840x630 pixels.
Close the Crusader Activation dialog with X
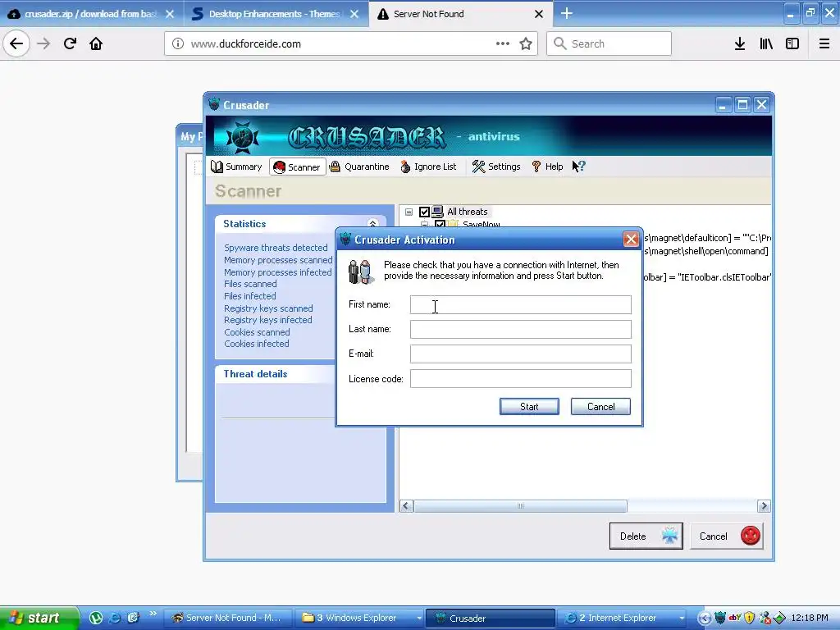631,239
